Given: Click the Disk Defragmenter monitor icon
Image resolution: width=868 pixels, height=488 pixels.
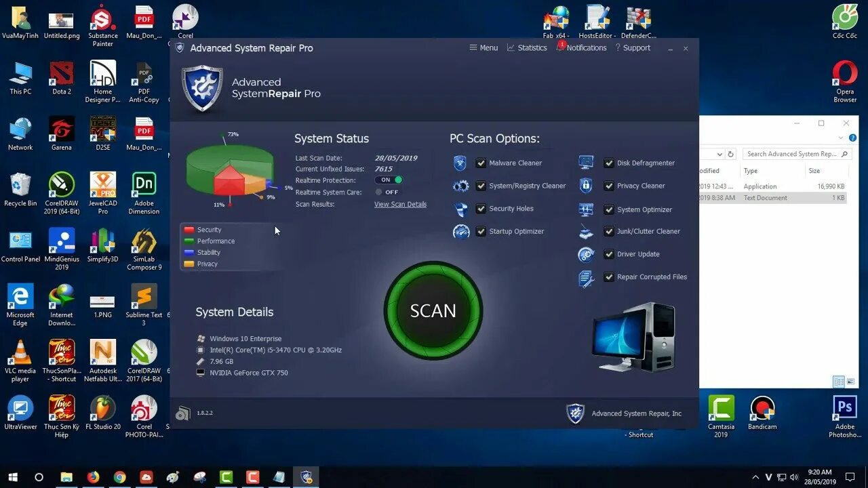Looking at the screenshot, I should [587, 163].
